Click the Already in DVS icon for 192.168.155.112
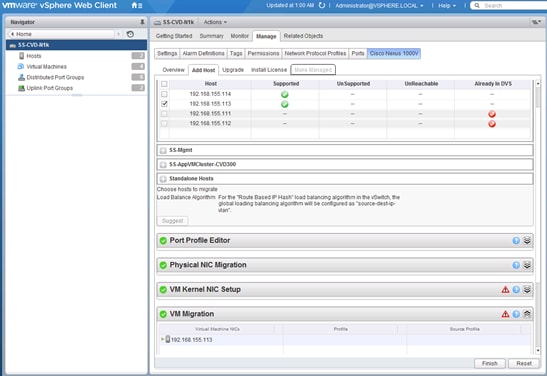This screenshot has width=547, height=376. (x=492, y=123)
